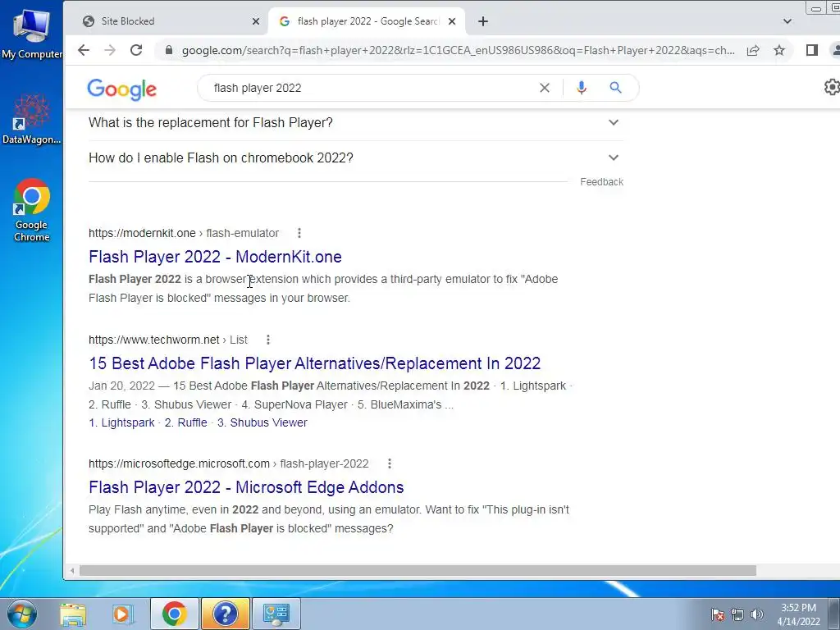Viewport: 840px width, 630px height.
Task: Open Windows Media Player from the taskbar
Action: [x=123, y=614]
